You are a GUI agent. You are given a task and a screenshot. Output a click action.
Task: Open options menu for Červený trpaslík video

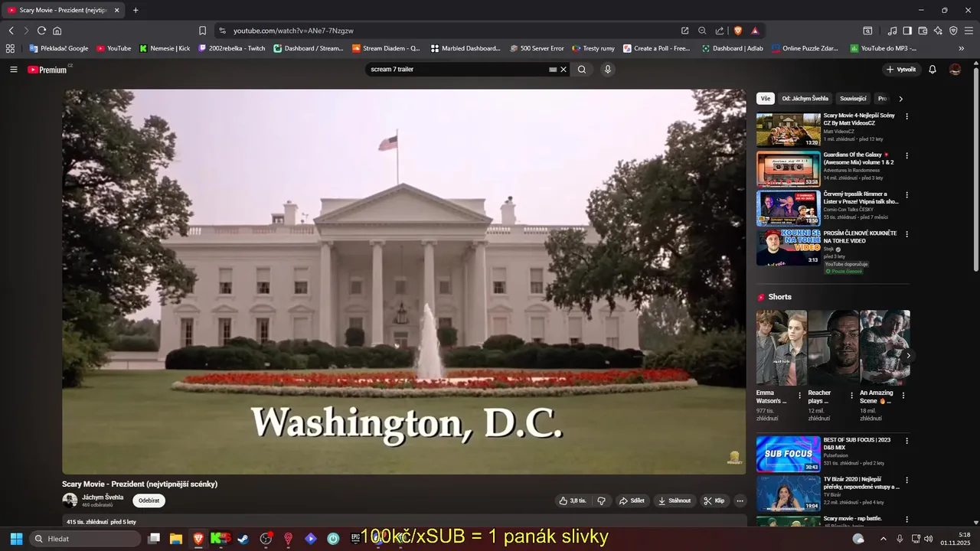907,195
